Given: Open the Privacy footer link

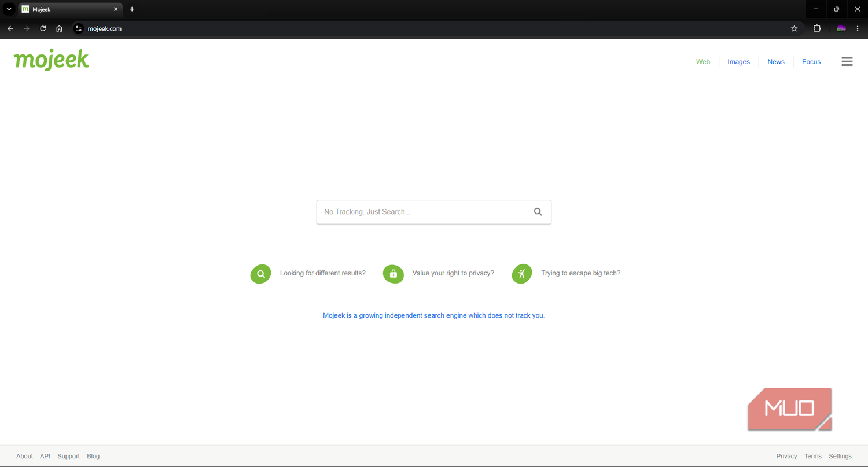Looking at the screenshot, I should (x=786, y=456).
